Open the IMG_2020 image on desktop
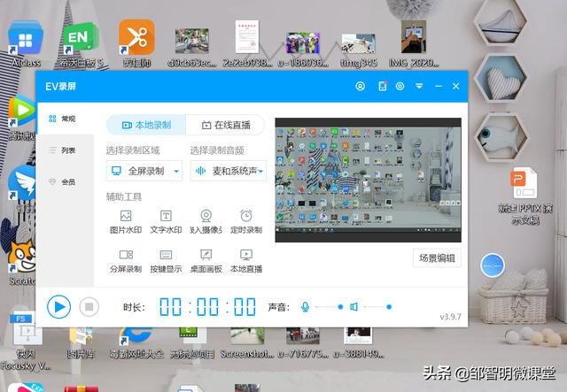This screenshot has height=392, width=567. tap(414, 44)
